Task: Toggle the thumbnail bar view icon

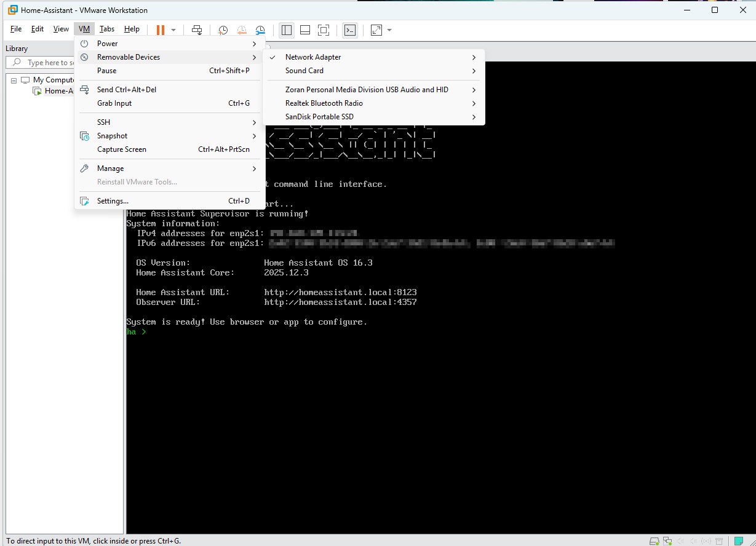Action: click(x=305, y=30)
